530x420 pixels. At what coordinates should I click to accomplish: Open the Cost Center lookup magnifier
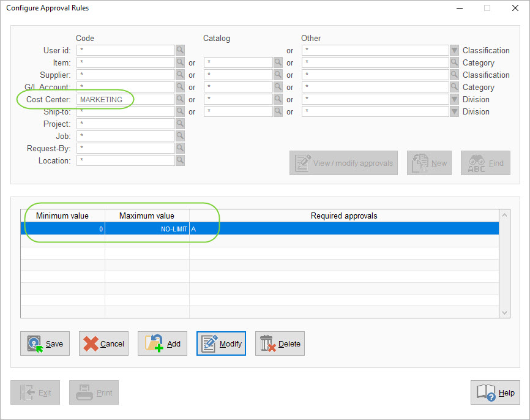click(181, 99)
